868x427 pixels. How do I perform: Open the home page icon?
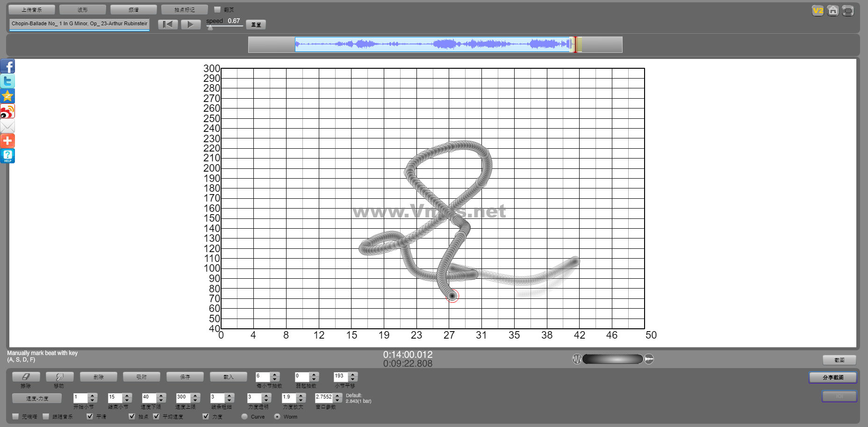pos(832,11)
